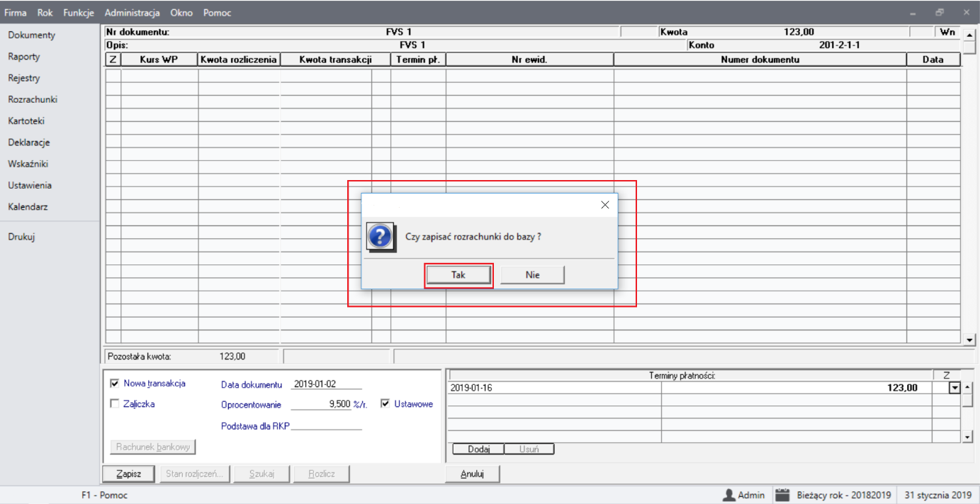Click the Rozlicz button
Image resolution: width=980 pixels, height=504 pixels.
pos(322,474)
